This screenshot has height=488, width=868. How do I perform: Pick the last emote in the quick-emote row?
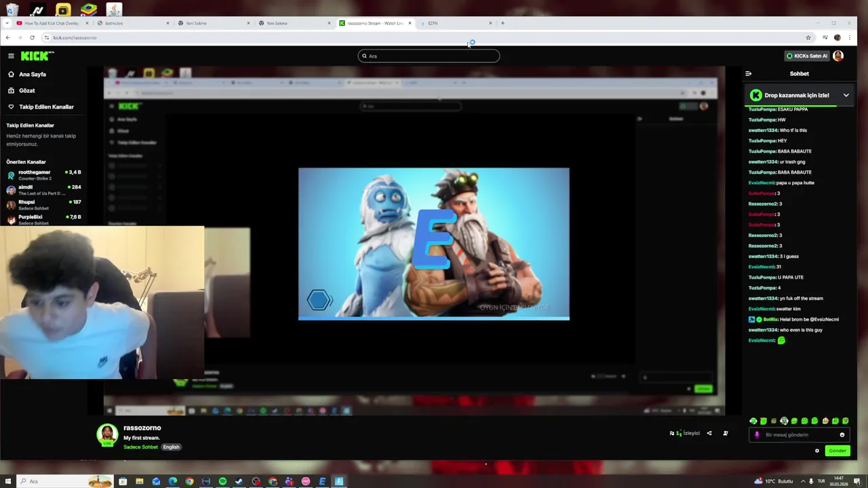point(846,421)
